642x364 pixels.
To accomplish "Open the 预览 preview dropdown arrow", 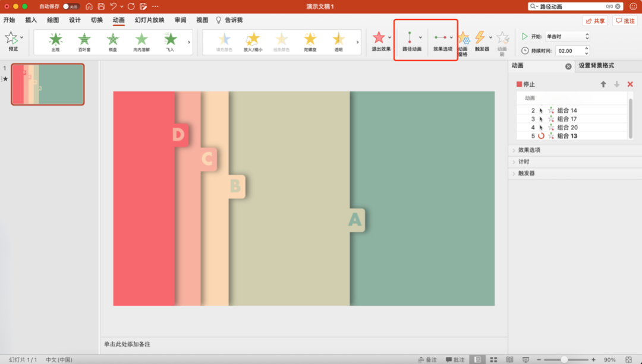I will point(22,37).
